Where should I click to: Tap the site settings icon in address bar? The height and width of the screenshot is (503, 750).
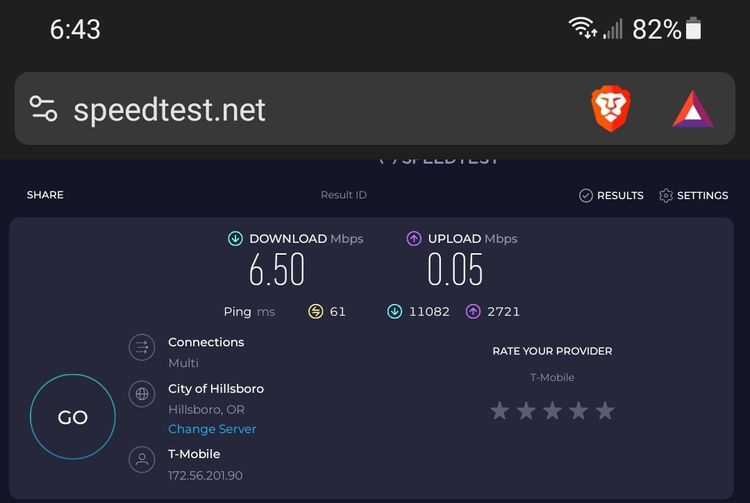pyautogui.click(x=43, y=109)
